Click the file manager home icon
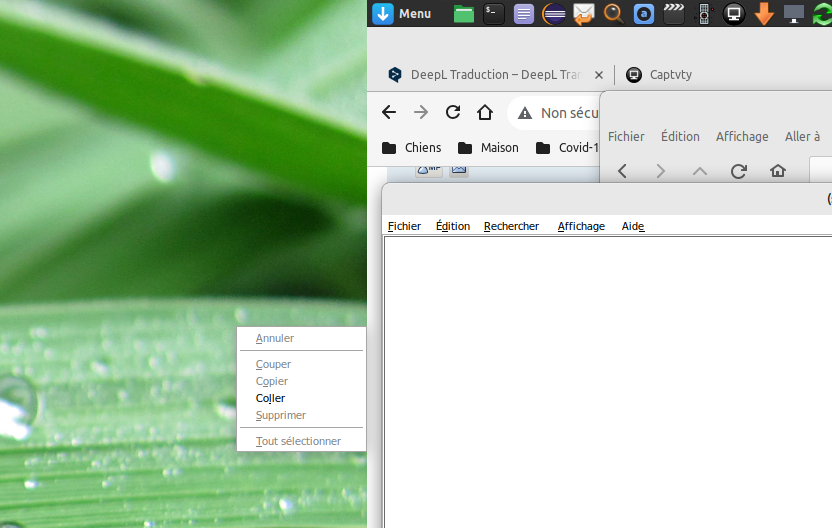Viewport: 832px width, 528px height. coord(778,171)
